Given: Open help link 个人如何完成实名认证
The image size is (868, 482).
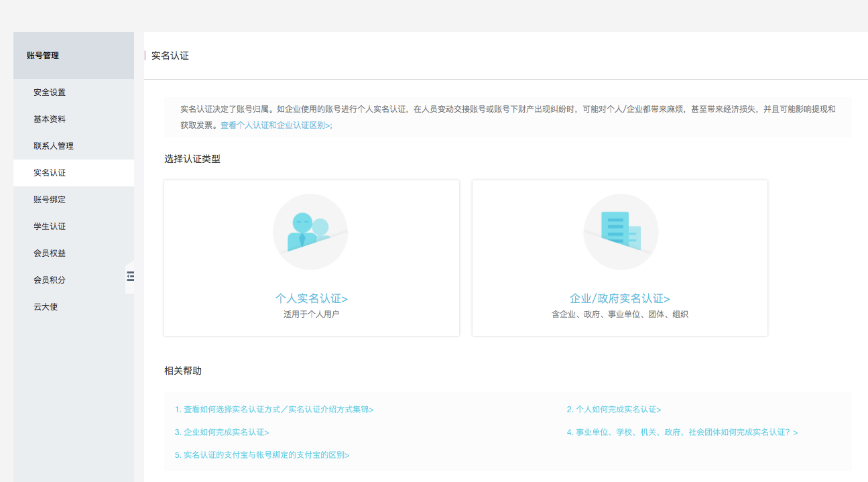Looking at the screenshot, I should pyautogui.click(x=613, y=410).
